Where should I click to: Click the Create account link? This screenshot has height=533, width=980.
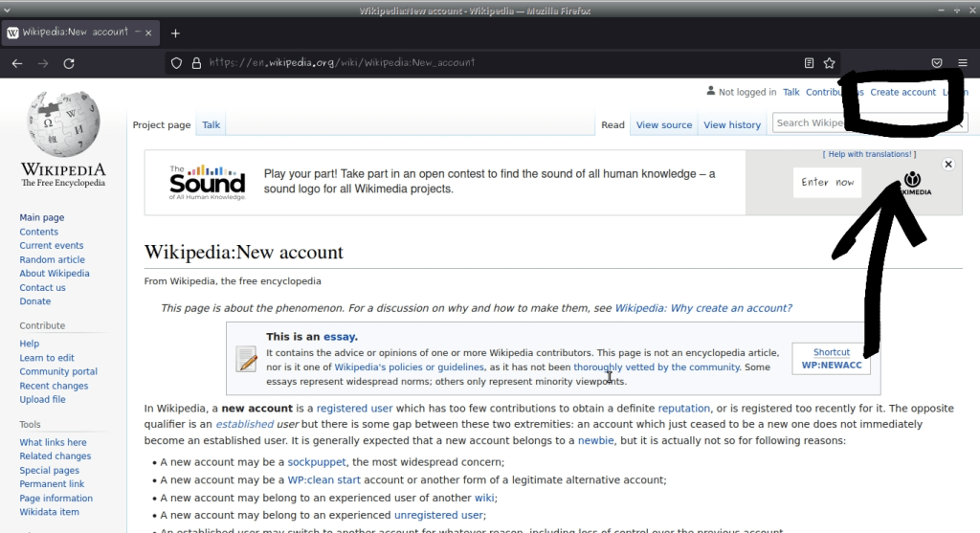coord(902,93)
